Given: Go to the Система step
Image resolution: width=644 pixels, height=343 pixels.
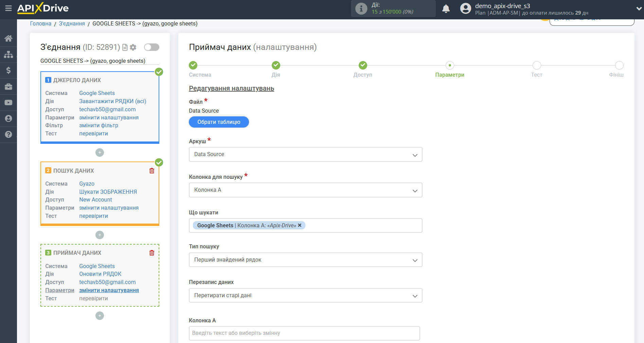Looking at the screenshot, I should click(193, 65).
